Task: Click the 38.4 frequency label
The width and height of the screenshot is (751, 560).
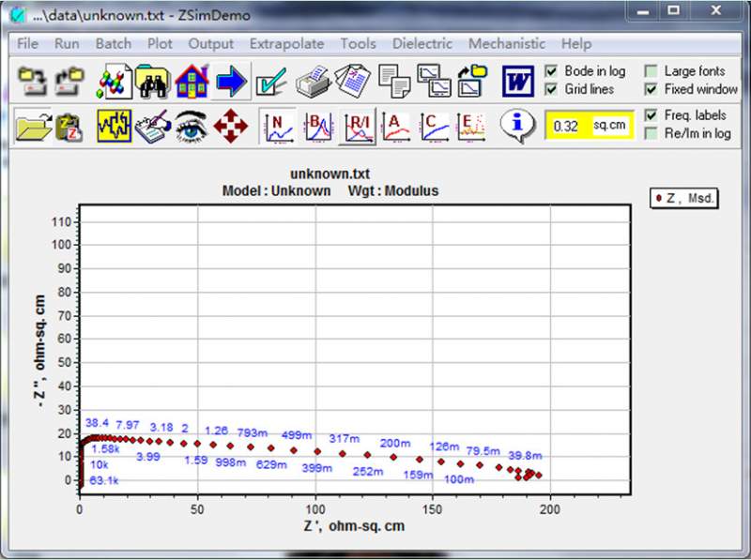Action: [x=97, y=423]
